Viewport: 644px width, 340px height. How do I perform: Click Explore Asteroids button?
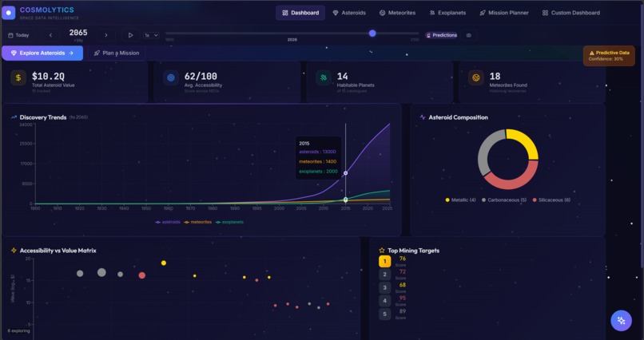[x=42, y=53]
